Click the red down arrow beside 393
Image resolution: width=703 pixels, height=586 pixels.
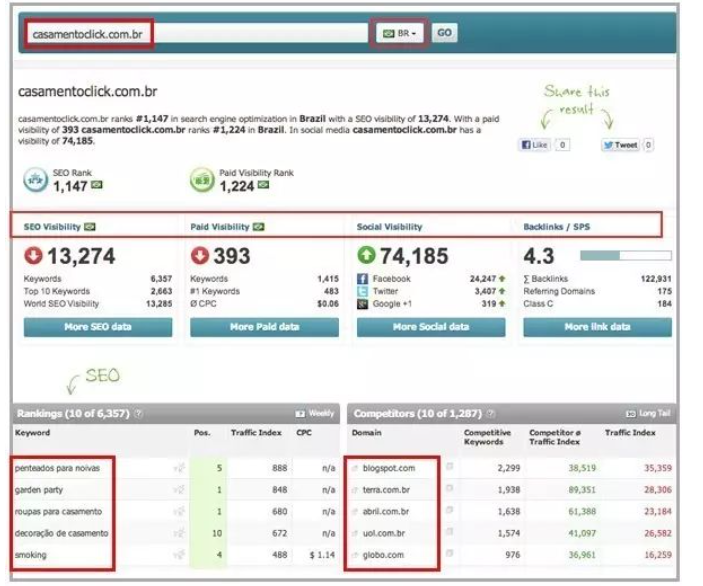coord(200,256)
